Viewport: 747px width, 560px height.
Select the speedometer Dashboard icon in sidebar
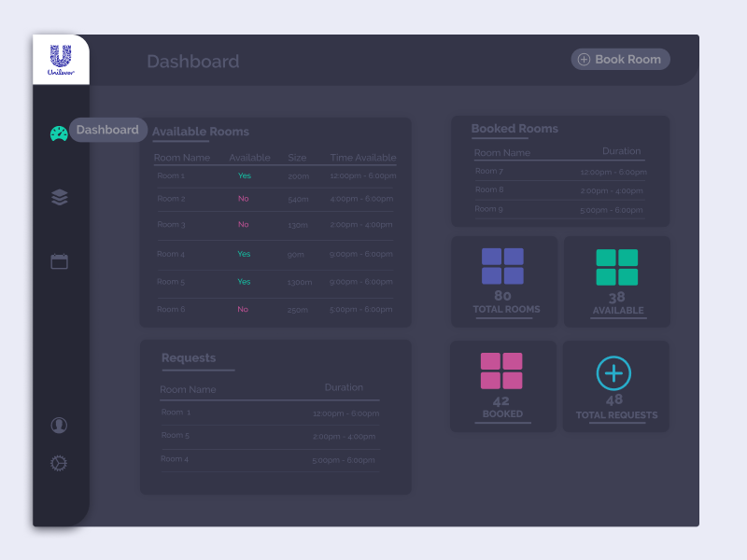tap(59, 131)
